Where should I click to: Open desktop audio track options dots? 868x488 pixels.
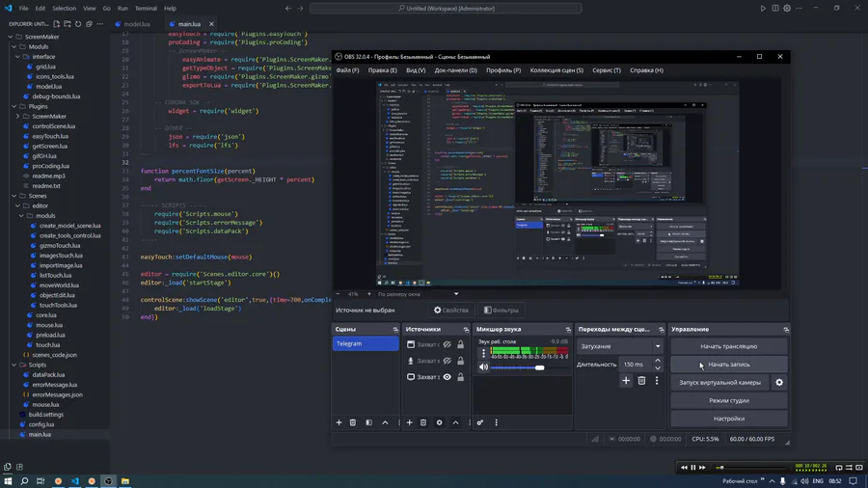pos(484,352)
